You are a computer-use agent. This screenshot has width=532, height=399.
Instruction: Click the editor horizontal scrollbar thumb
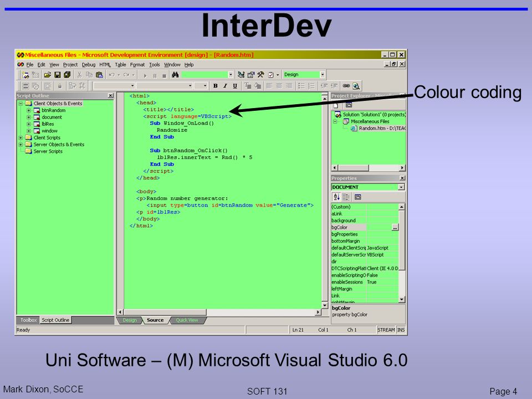(165, 312)
